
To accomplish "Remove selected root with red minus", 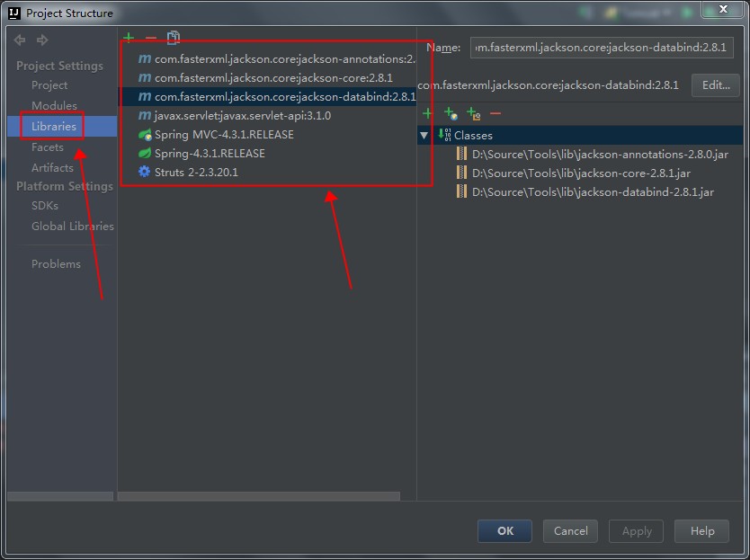I will (496, 113).
